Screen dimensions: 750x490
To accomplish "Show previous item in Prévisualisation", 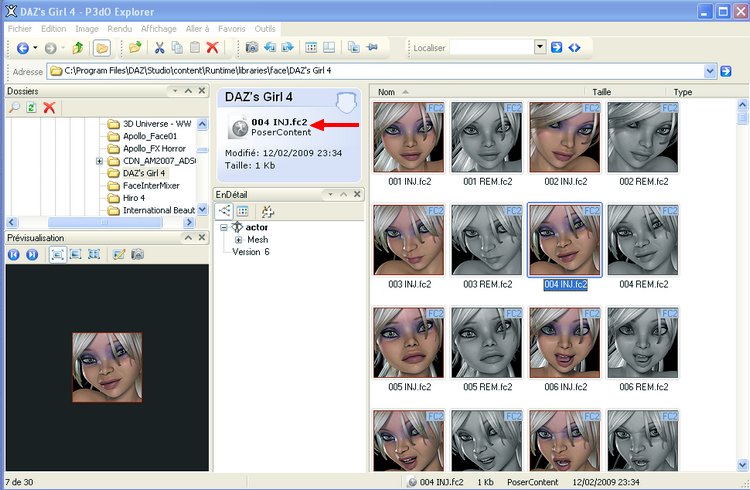I will 13,255.
